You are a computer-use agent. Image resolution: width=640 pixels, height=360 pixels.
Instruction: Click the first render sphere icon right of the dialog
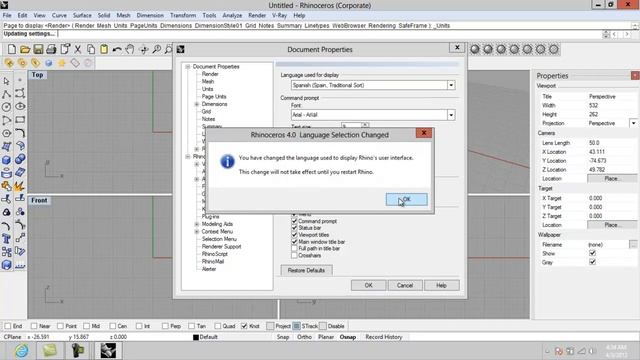point(475,49)
